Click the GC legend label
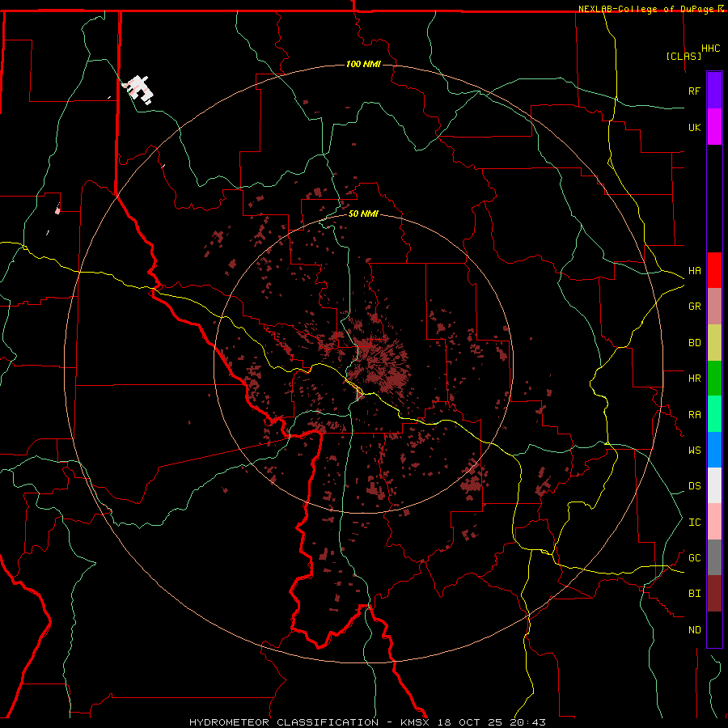The image size is (728, 728). click(x=694, y=558)
